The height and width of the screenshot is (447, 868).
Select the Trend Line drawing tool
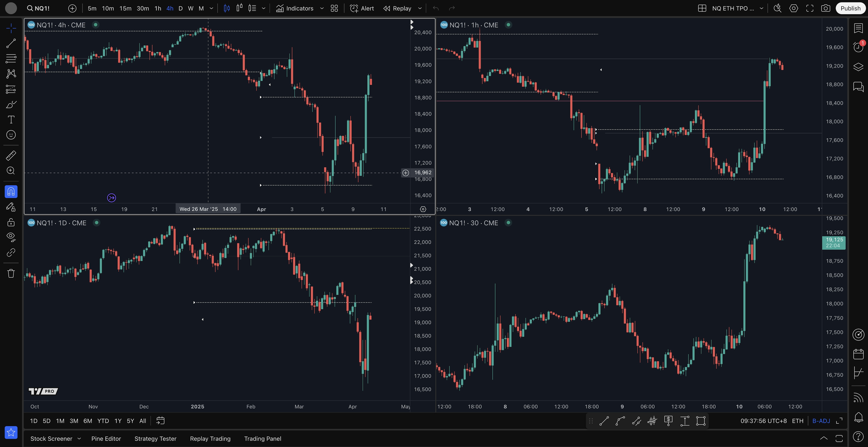[11, 43]
